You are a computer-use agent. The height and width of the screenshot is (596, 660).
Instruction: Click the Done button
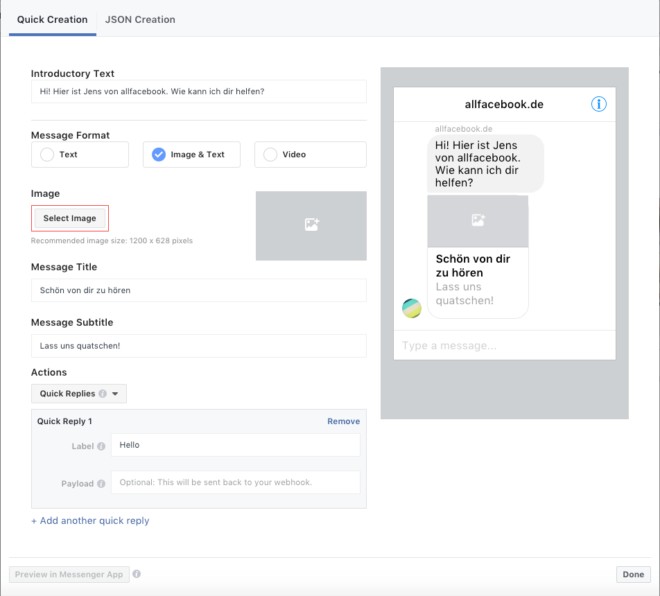click(x=633, y=575)
